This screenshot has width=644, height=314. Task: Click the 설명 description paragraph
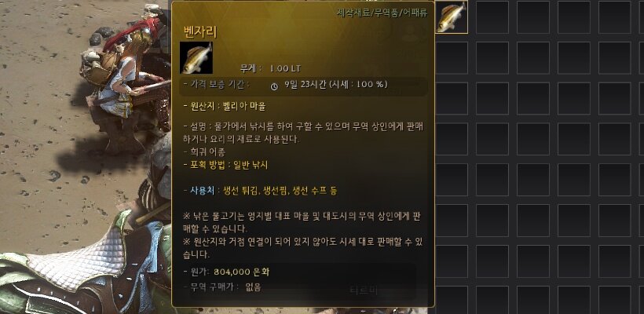(303, 133)
